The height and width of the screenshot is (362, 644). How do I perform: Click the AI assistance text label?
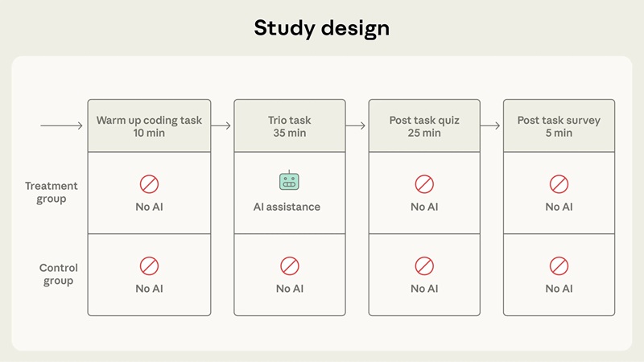coord(289,207)
